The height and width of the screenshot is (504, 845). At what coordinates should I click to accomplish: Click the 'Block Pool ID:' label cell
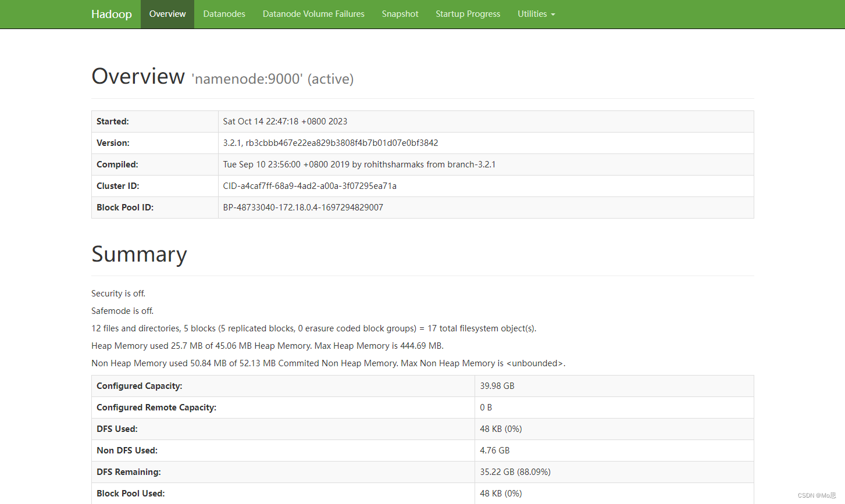tap(155, 208)
